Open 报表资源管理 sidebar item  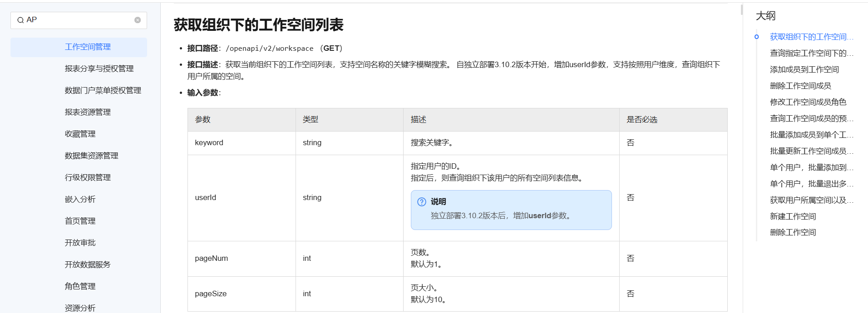coord(88,112)
